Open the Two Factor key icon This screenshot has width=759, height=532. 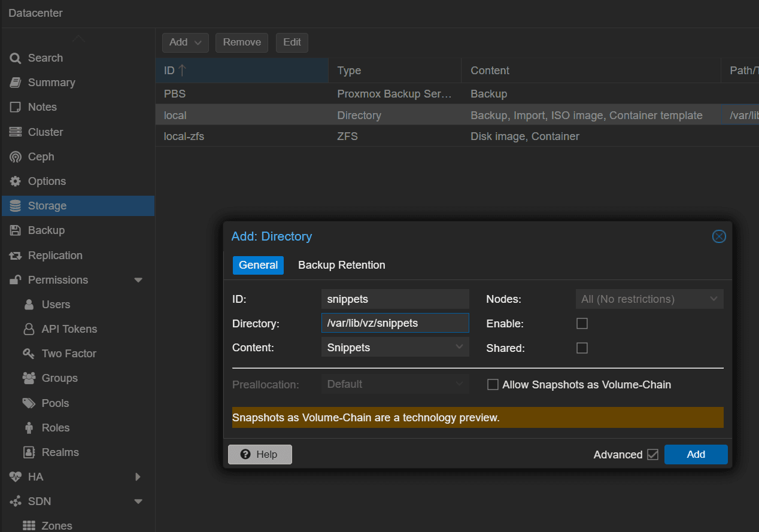[29, 354]
